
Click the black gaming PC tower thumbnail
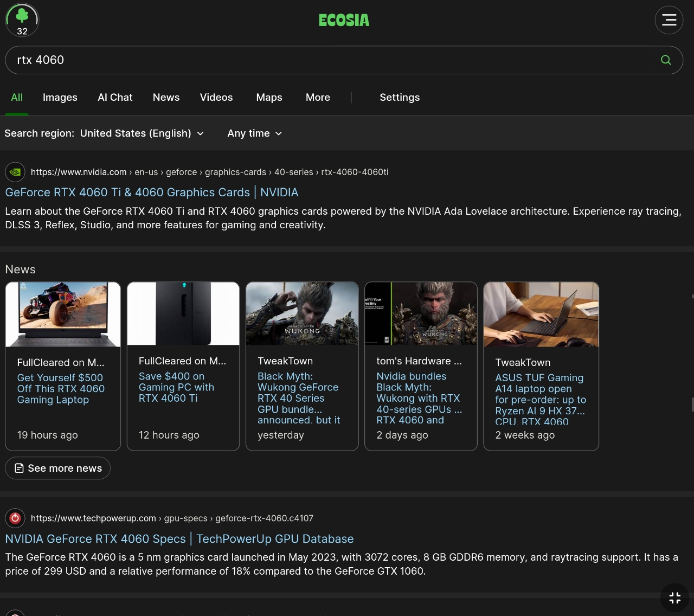(x=183, y=313)
